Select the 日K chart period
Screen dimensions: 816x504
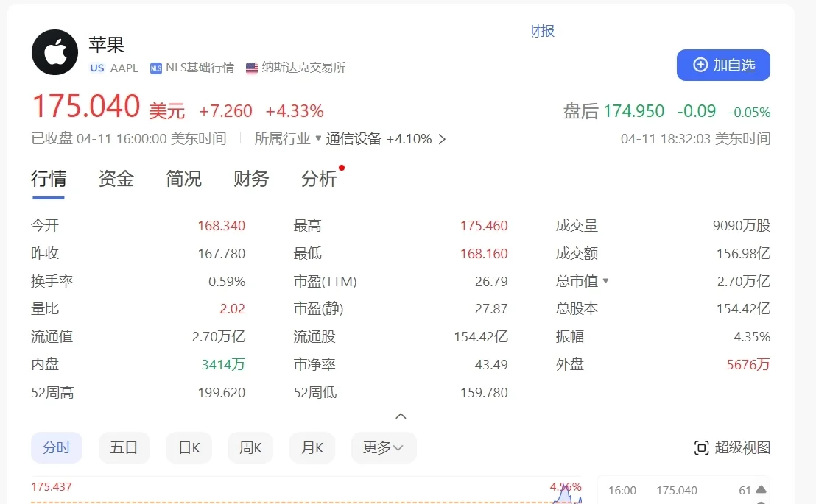[189, 447]
